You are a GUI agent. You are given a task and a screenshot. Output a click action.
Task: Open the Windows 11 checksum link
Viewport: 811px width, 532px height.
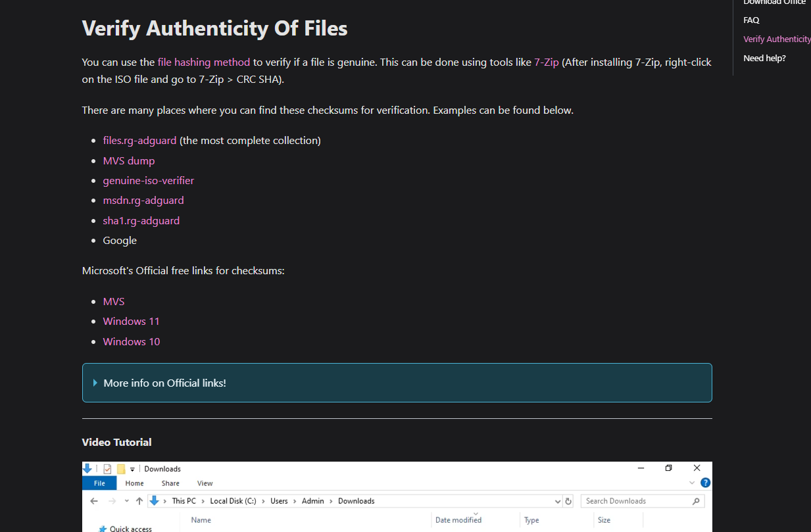[x=132, y=322]
